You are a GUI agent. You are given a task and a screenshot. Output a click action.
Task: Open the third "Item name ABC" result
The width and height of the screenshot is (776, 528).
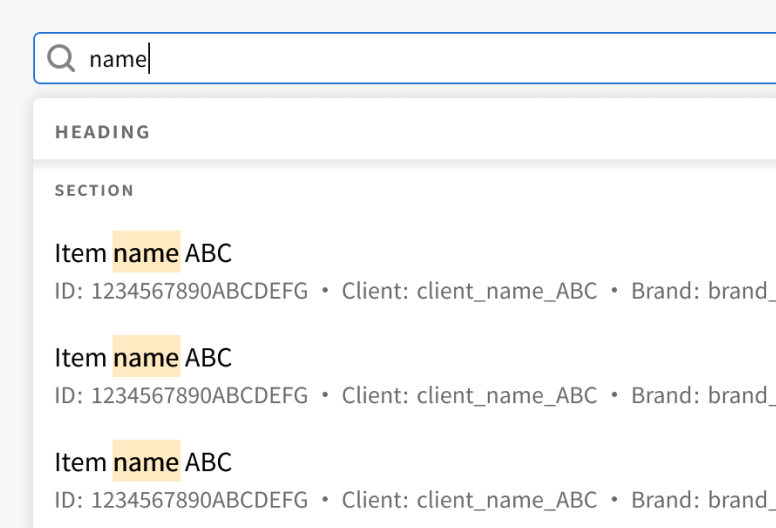pyautogui.click(x=143, y=462)
